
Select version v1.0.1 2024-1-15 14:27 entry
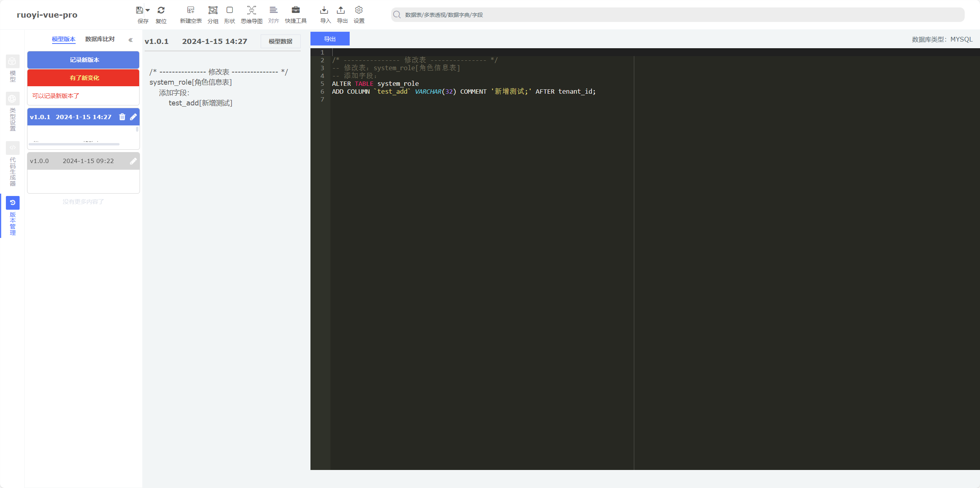71,117
